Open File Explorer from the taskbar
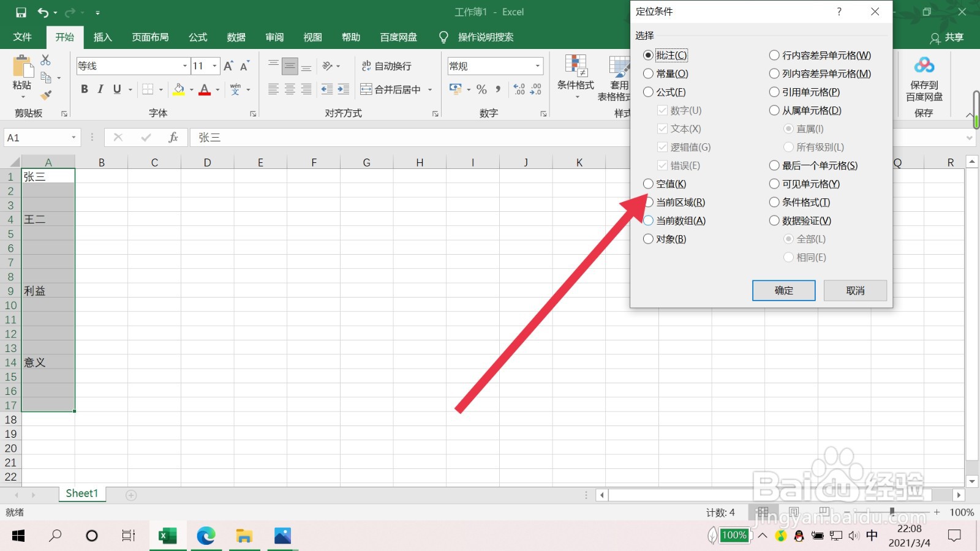This screenshot has width=980, height=551. click(x=244, y=536)
